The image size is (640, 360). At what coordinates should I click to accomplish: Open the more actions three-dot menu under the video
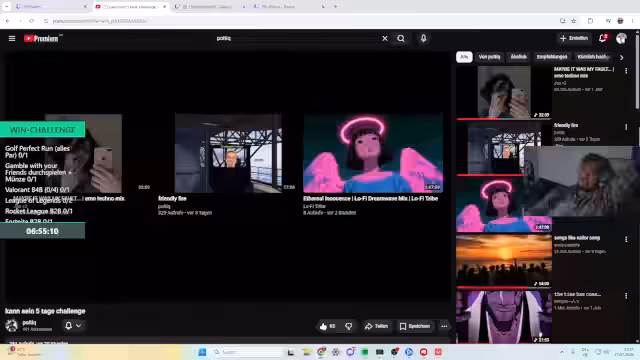pos(444,326)
